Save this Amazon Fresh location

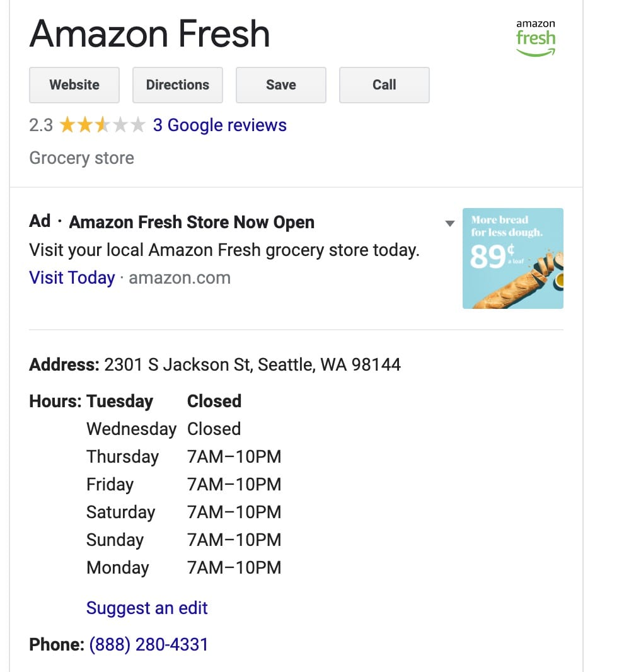[x=280, y=85]
